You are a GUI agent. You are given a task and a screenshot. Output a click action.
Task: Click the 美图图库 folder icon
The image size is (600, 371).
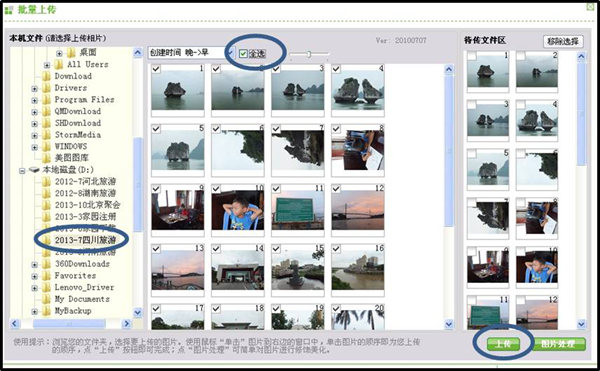tap(46, 158)
